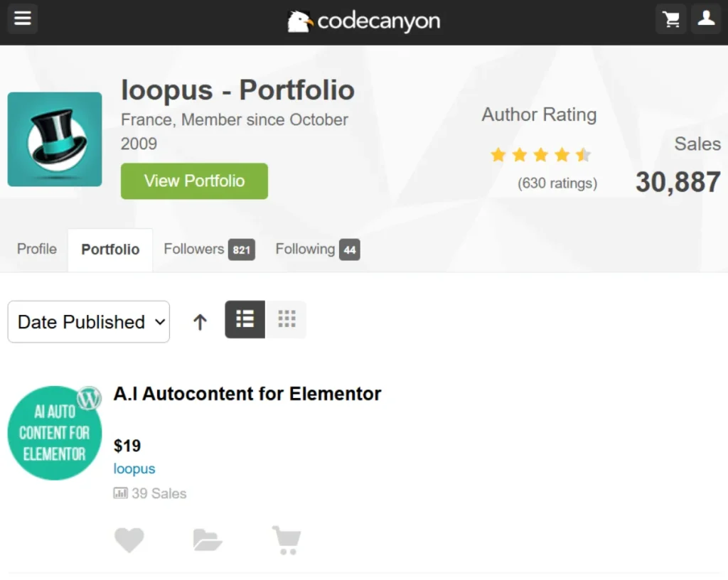Screen dimensions: 728x580
Task: Open the Following tab
Action: click(x=318, y=249)
